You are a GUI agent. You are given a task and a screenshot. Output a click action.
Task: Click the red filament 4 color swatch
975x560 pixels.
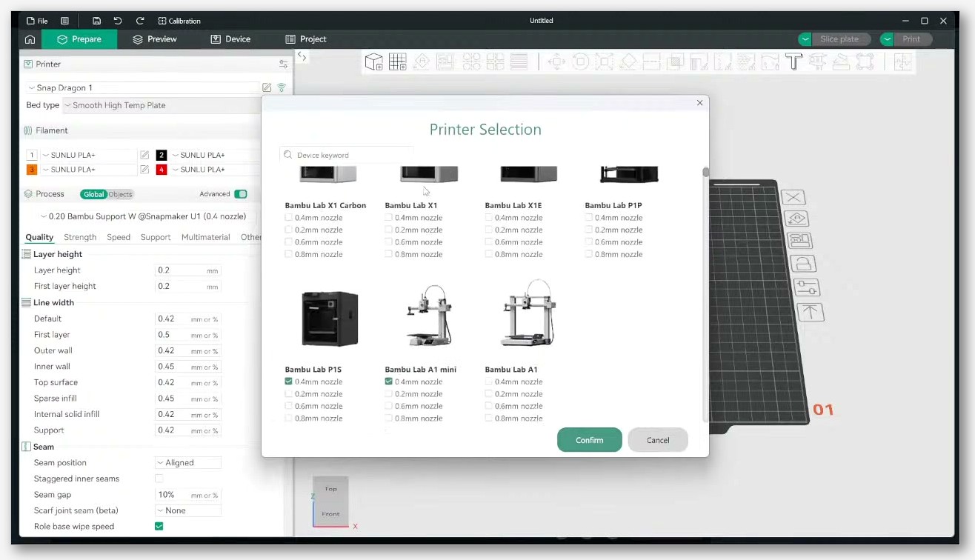coord(162,170)
